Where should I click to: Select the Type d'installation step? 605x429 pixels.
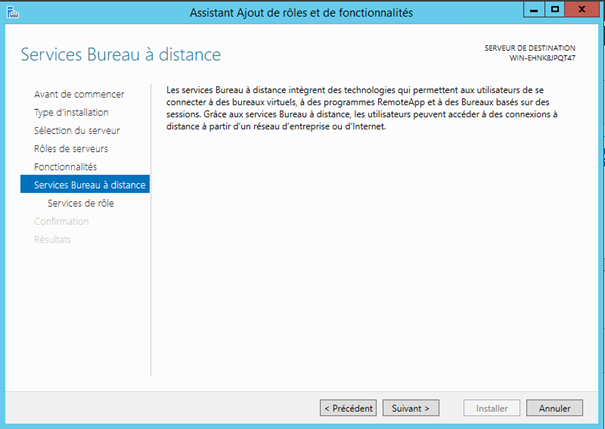(x=71, y=113)
